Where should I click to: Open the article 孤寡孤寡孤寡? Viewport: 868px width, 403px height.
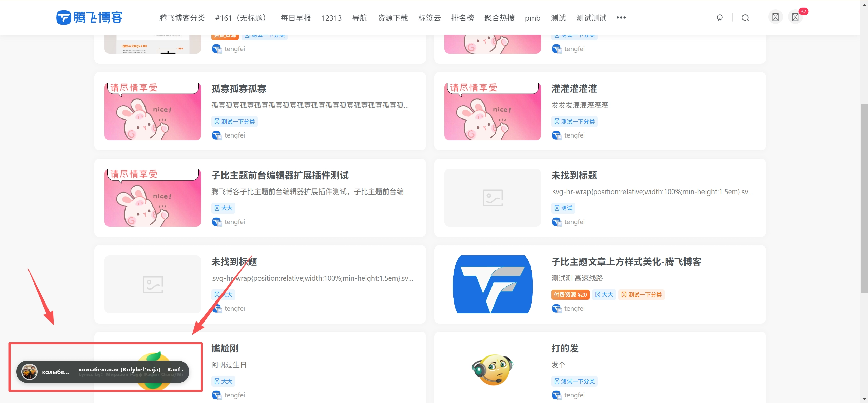tap(238, 89)
